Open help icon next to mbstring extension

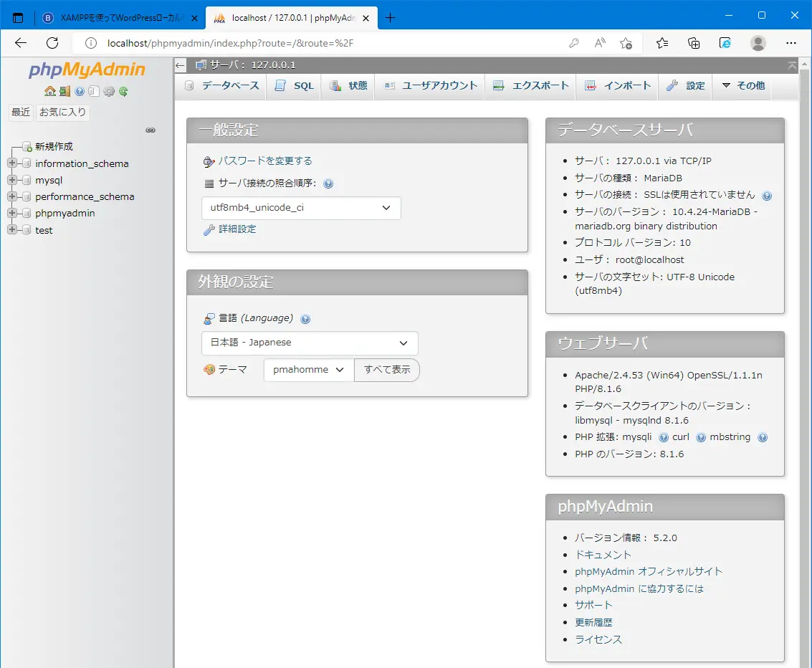point(763,437)
